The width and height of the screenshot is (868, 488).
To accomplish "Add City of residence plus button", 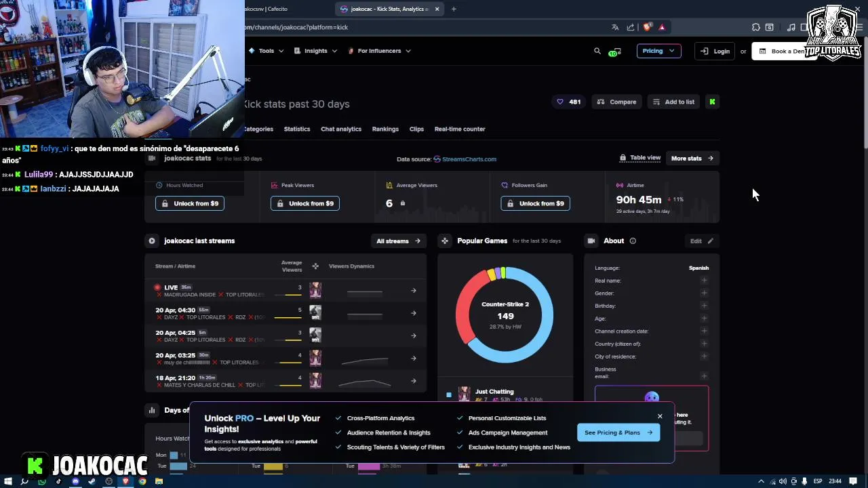I will (x=704, y=356).
